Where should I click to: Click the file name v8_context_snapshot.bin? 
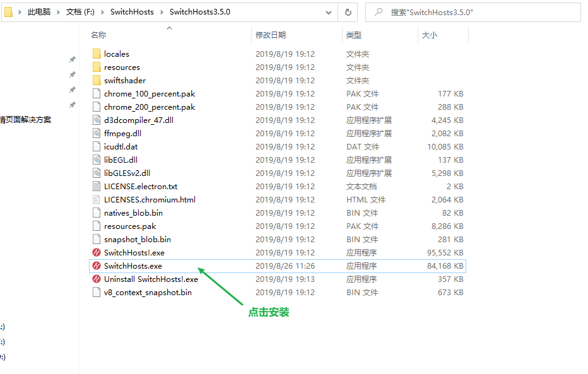point(148,292)
